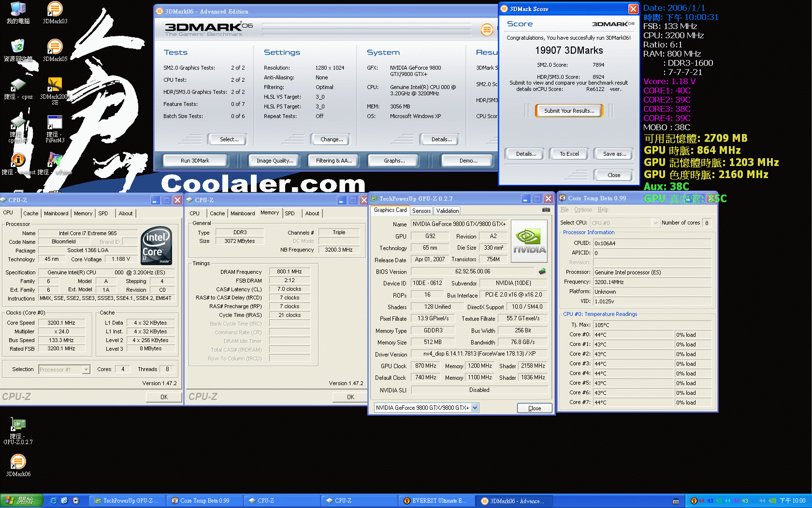Viewport: 812px width, 508px height.
Task: Click the GPU-Z screenshot camera icon
Action: pos(546,210)
